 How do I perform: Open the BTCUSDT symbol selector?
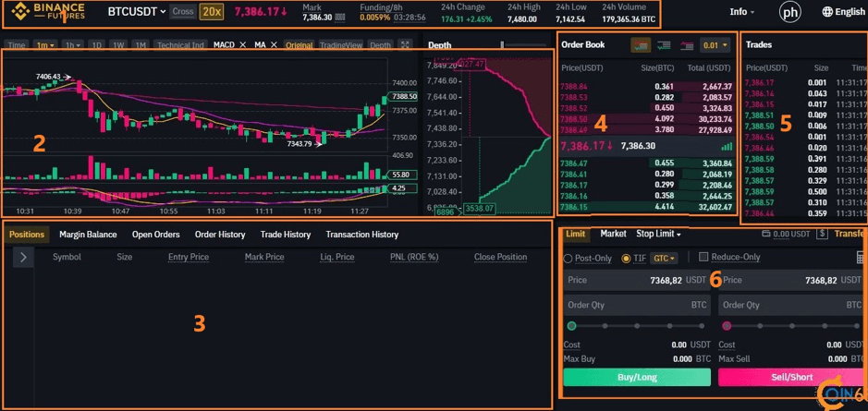click(137, 11)
